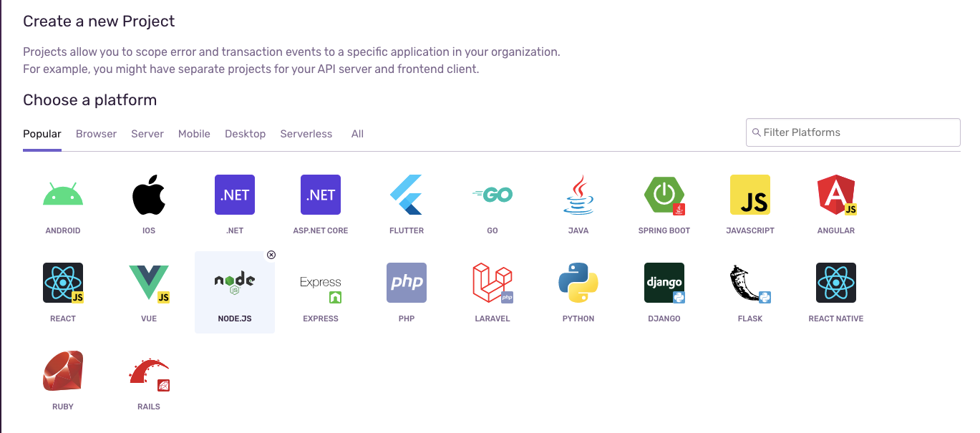Viewport: 980px width, 433px height.
Task: Select the Go gopher logo platform
Action: (493, 195)
